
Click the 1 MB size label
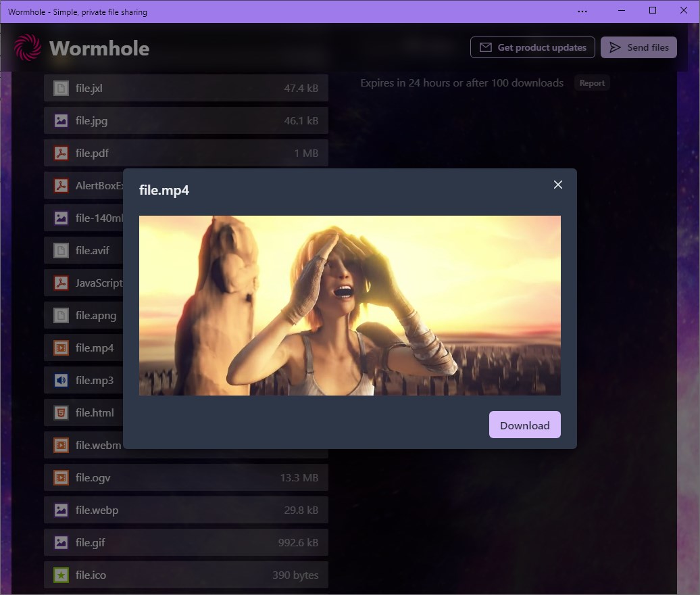pyautogui.click(x=306, y=153)
